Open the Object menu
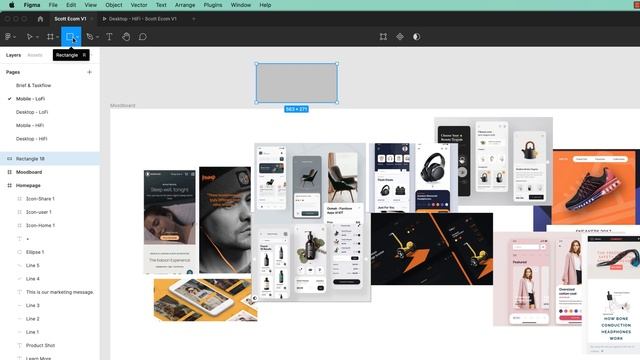The width and height of the screenshot is (640, 360). (114, 5)
